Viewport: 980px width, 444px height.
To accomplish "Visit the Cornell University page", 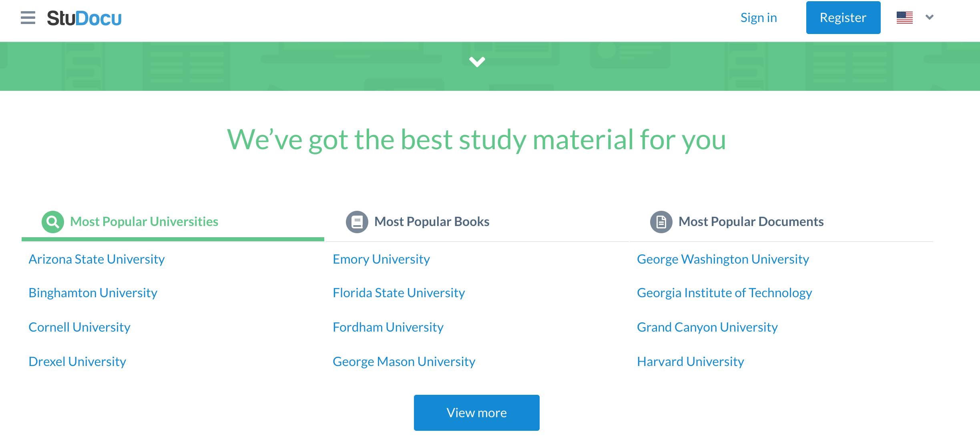I will 79,327.
